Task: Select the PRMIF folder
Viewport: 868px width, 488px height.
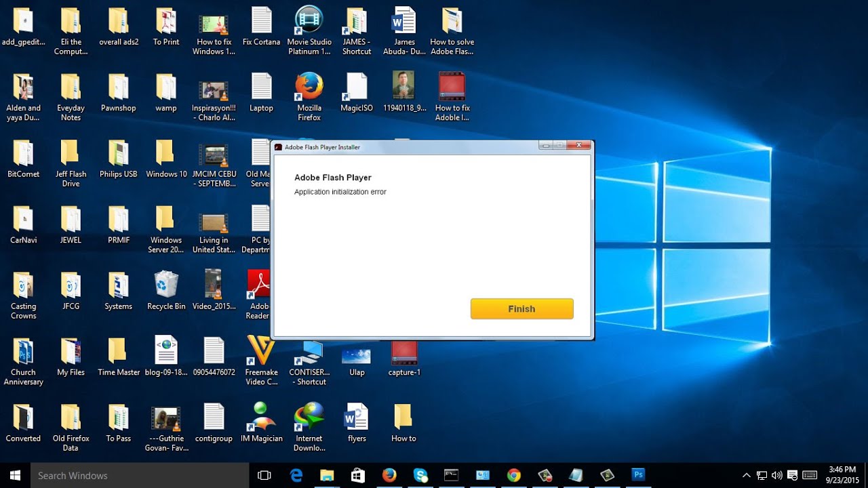Action: click(x=119, y=224)
